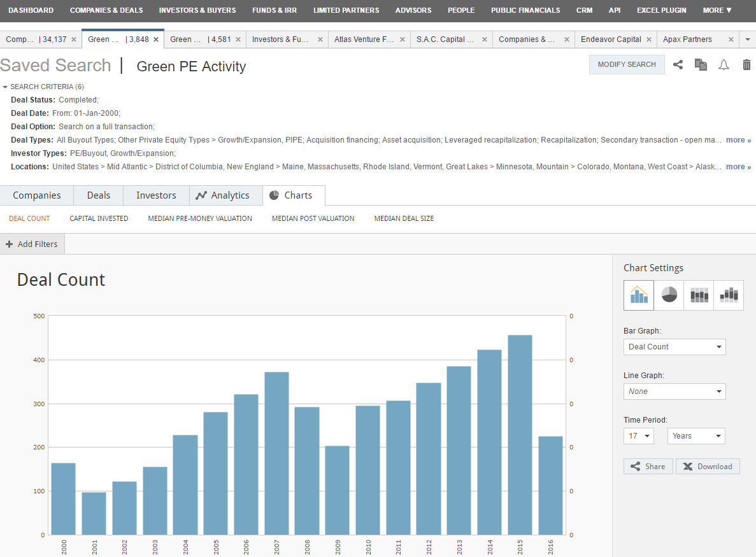Click the 2016 bar in chart

[x=551, y=486]
